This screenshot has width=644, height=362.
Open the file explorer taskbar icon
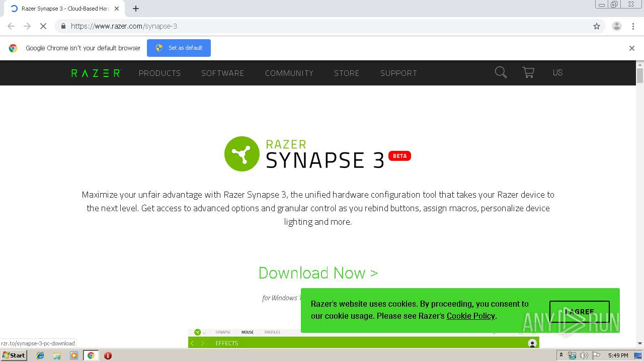coord(57,355)
